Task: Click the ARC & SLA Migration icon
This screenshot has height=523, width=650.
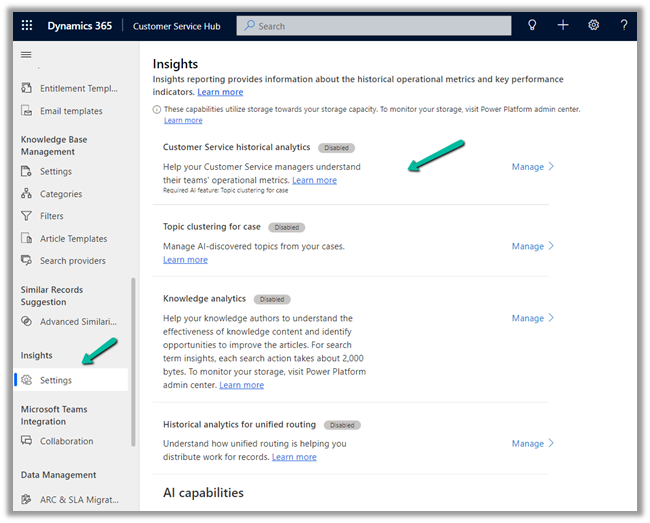Action: (27, 499)
